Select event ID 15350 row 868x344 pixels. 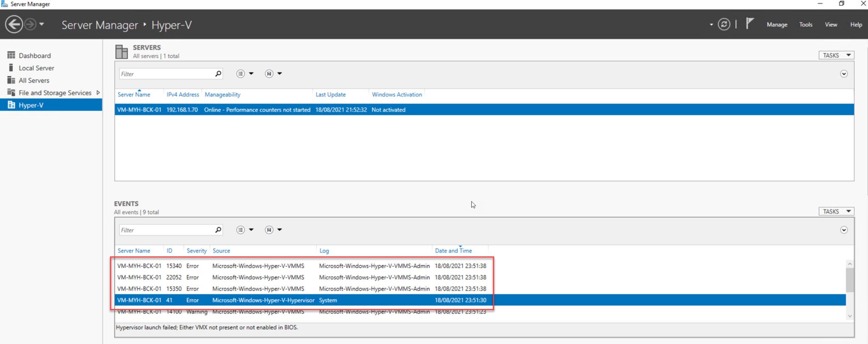click(x=480, y=289)
